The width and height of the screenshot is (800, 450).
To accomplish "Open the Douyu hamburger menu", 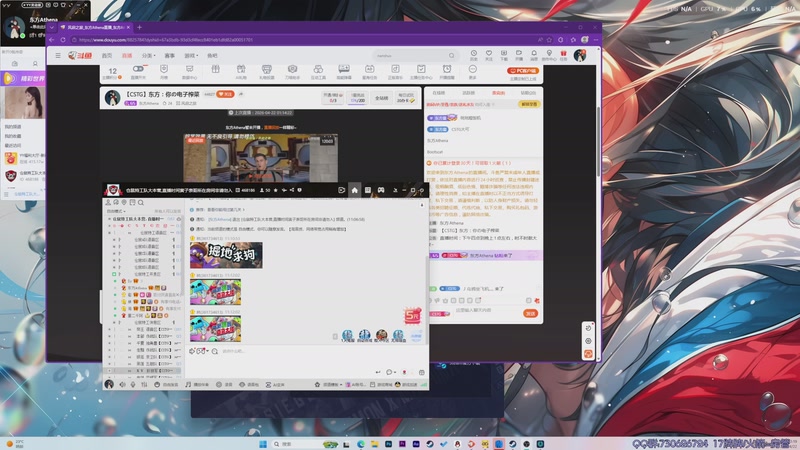I will 58,56.
